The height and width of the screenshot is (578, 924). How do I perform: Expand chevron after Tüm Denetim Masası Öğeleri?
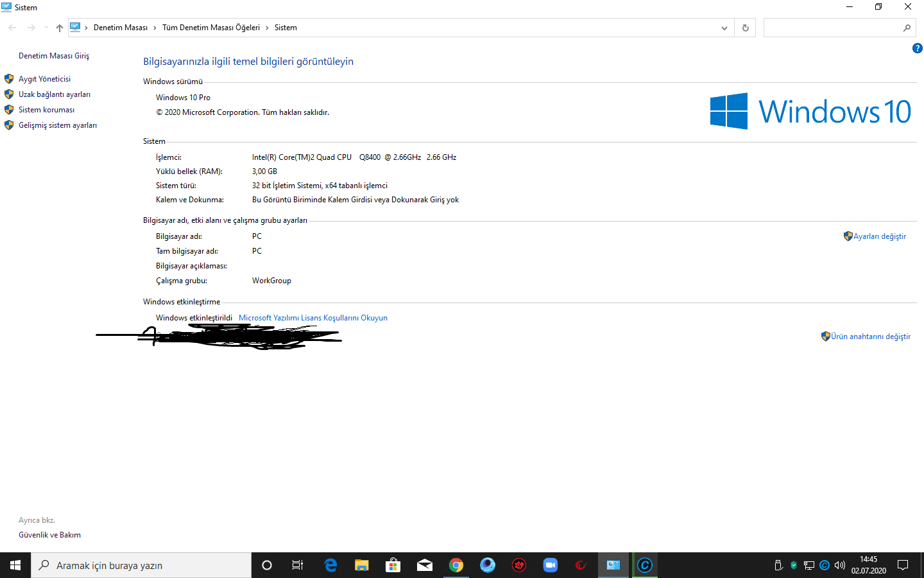pos(267,28)
